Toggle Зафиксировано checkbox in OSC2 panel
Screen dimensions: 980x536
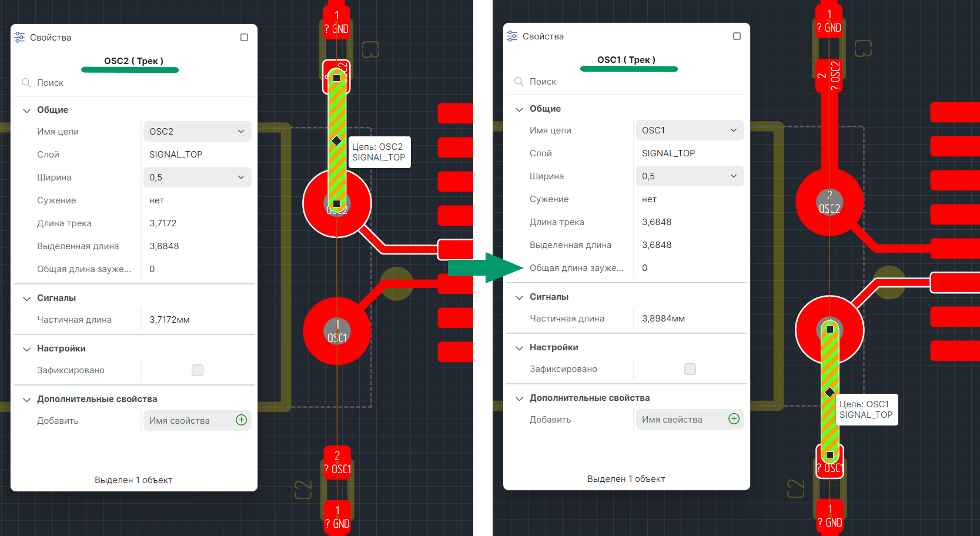pyautogui.click(x=198, y=370)
